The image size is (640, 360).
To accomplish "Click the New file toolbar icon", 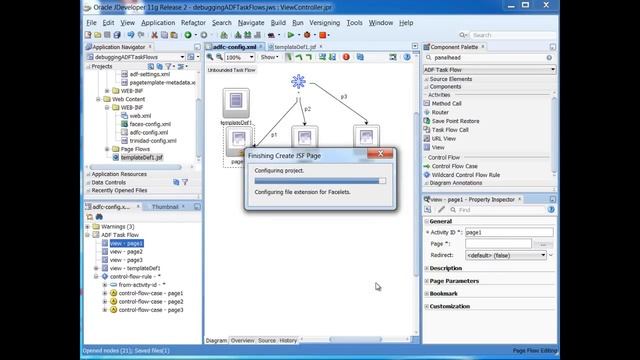I will coord(88,35).
